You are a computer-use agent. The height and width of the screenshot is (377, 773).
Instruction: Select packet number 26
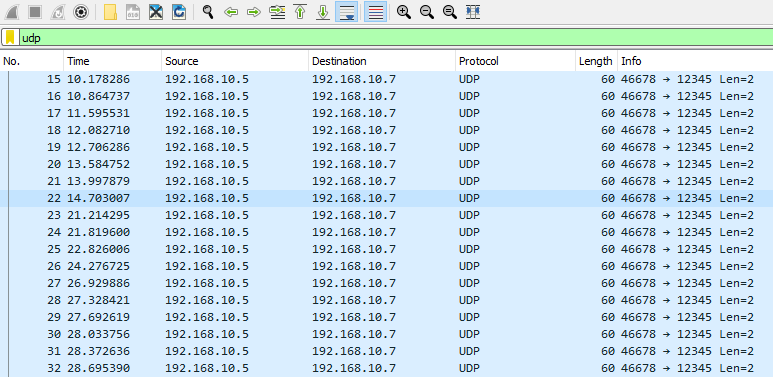pos(386,266)
